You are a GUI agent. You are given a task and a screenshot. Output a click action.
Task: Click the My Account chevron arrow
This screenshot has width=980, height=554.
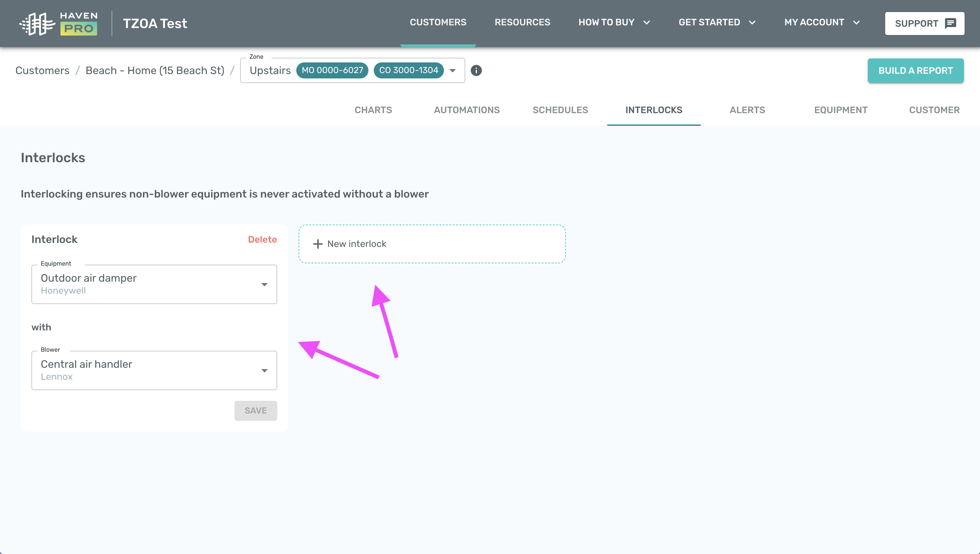click(856, 22)
